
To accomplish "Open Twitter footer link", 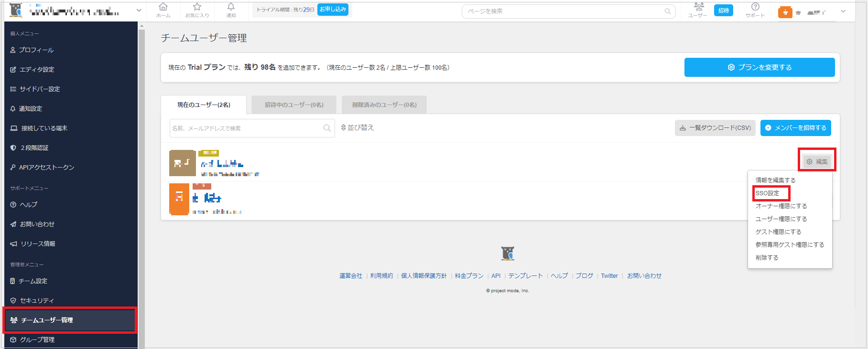I will point(609,276).
